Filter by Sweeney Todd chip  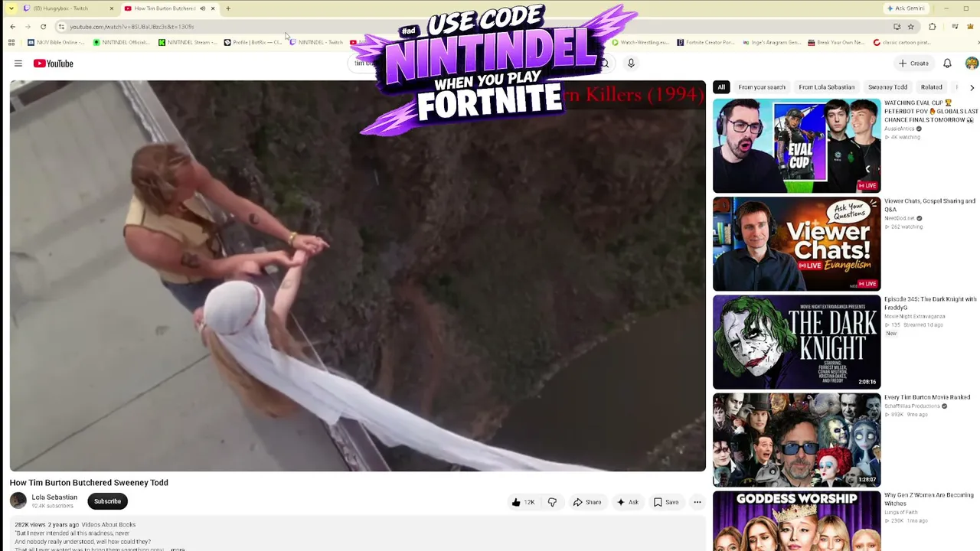click(887, 87)
